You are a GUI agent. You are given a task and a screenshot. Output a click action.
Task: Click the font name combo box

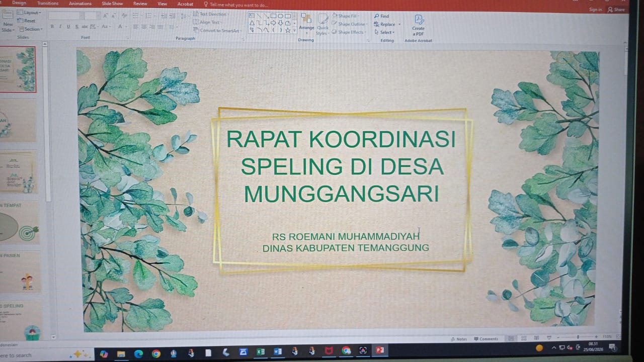coord(66,16)
